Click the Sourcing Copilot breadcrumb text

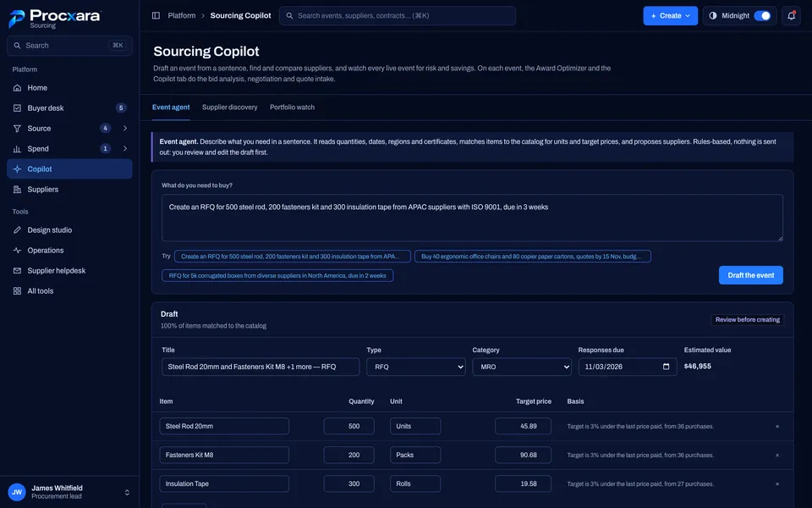[x=240, y=15]
